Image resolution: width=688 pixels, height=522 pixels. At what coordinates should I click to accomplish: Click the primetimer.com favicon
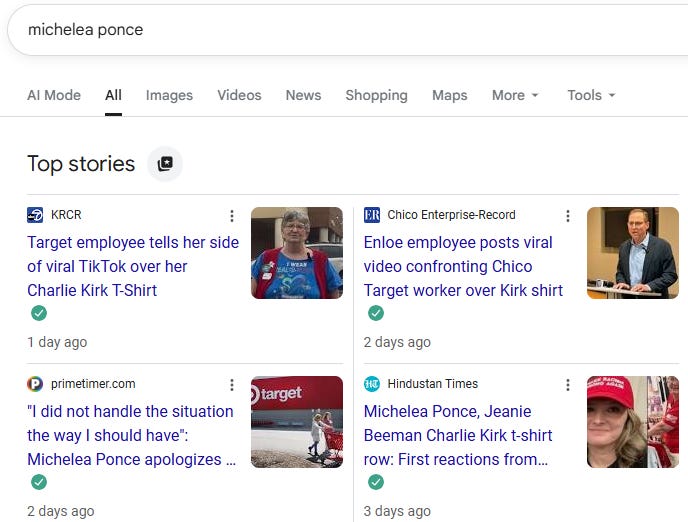(35, 384)
